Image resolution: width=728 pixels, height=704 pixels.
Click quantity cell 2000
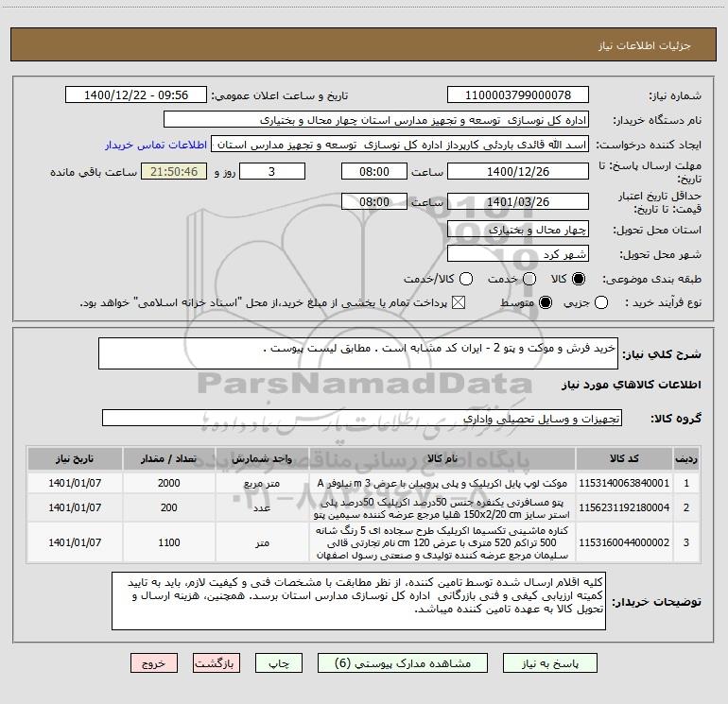coord(169,483)
